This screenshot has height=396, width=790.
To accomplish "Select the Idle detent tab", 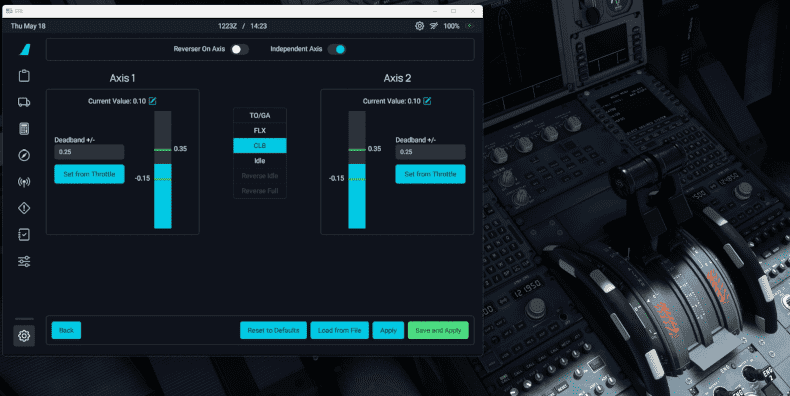I will (260, 161).
